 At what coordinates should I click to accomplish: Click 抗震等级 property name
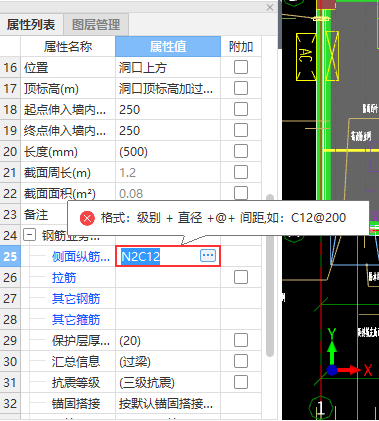coord(76,383)
